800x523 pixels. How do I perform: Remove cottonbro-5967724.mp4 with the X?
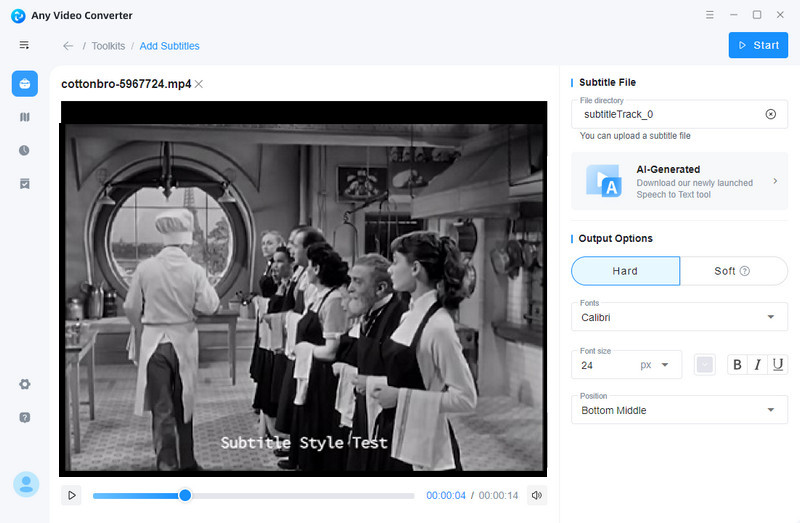tap(199, 84)
